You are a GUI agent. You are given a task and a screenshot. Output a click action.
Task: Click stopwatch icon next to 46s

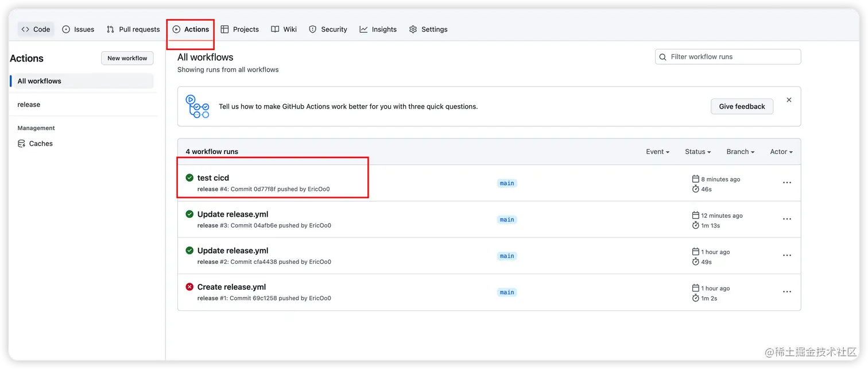696,189
